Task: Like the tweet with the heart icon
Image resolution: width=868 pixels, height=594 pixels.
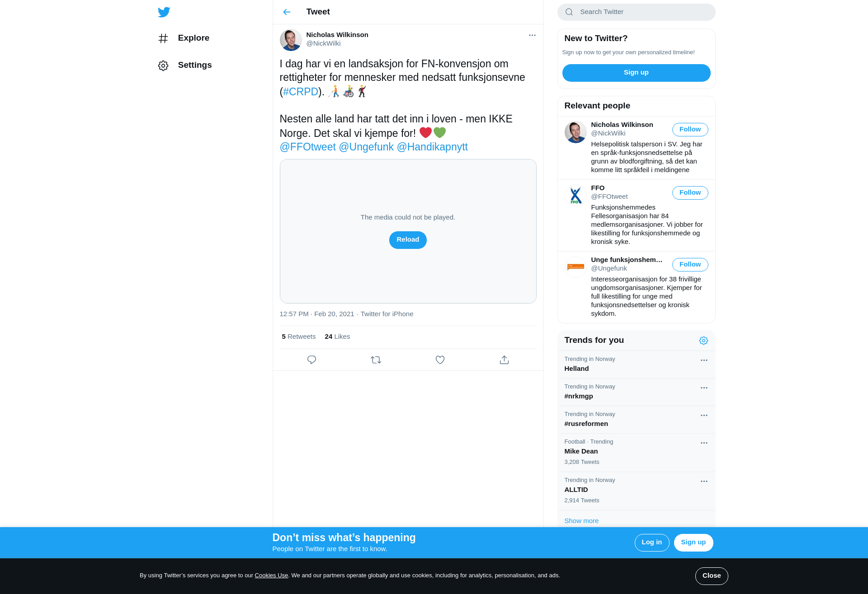Action: click(440, 360)
